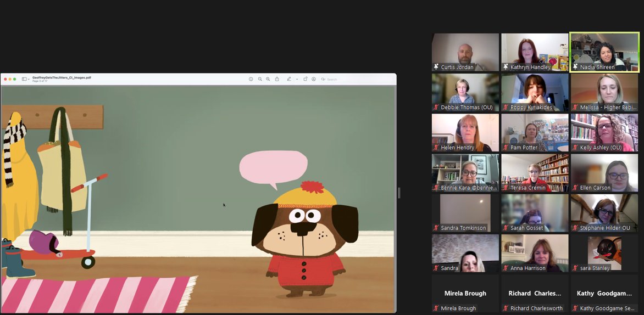Select Pam Potter muted microphone icon
This screenshot has height=315, width=644.
(506, 147)
